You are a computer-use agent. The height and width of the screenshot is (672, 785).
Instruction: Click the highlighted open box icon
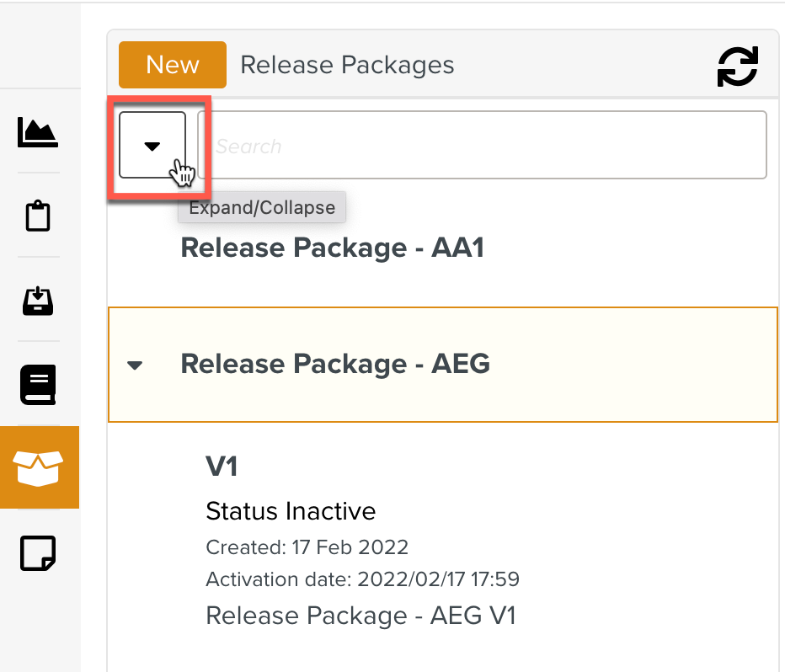pyautogui.click(x=39, y=467)
